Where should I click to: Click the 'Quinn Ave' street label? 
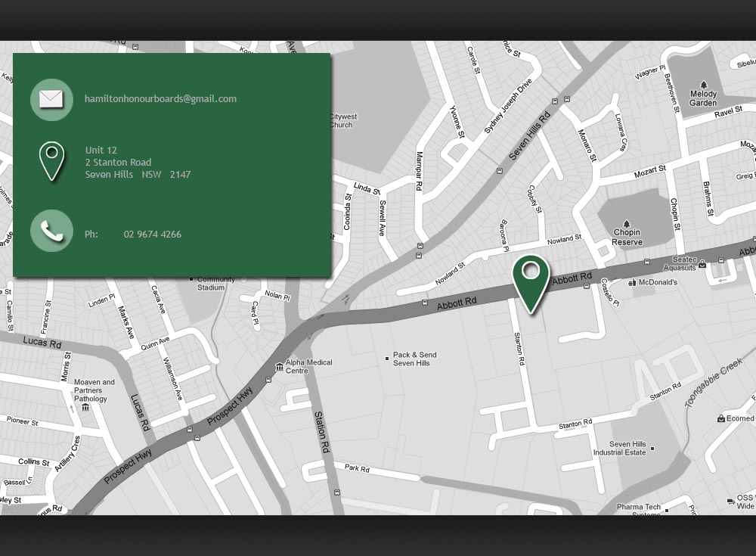coord(155,343)
